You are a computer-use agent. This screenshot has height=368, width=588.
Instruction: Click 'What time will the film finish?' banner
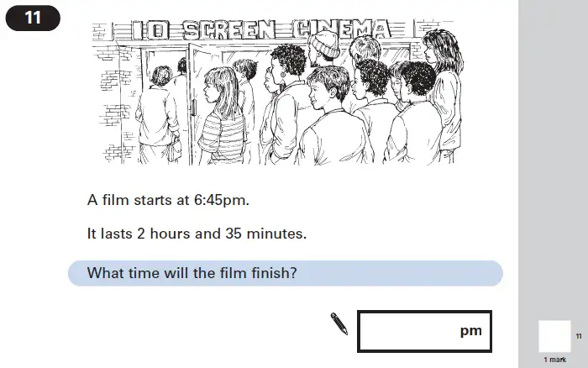pyautogui.click(x=286, y=273)
